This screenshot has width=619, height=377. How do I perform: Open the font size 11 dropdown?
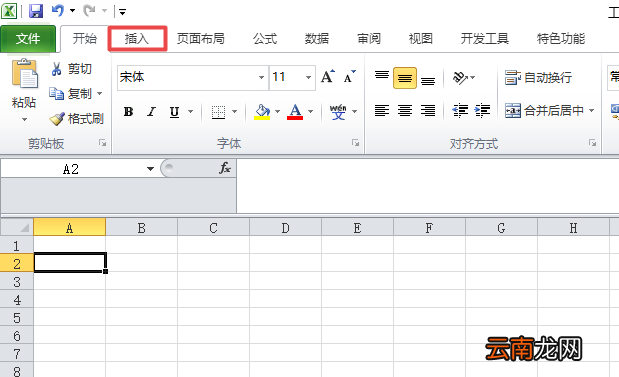tap(308, 77)
